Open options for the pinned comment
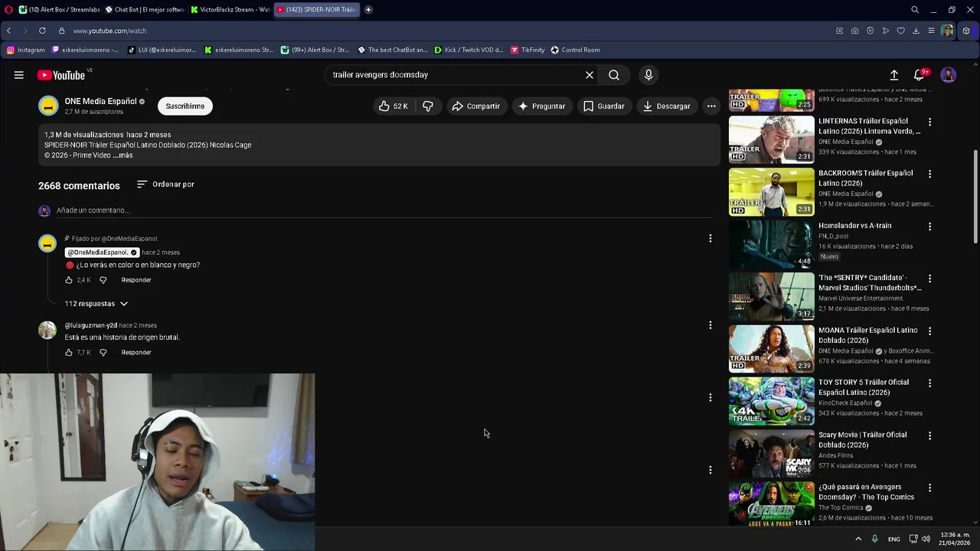This screenshot has height=551, width=980. pyautogui.click(x=710, y=239)
